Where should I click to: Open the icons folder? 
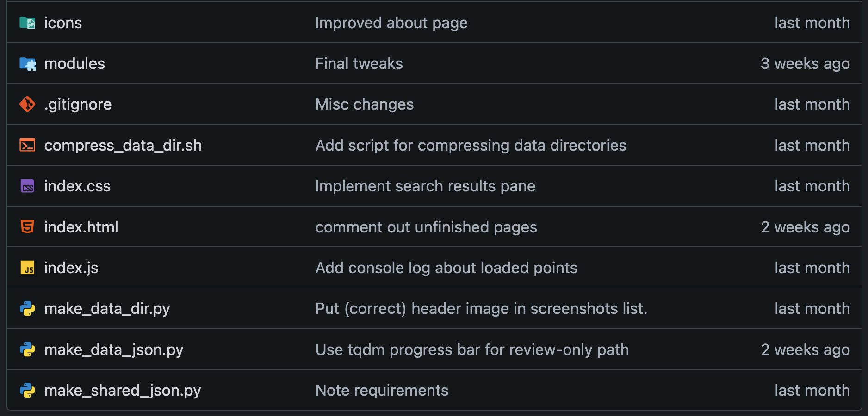point(63,23)
